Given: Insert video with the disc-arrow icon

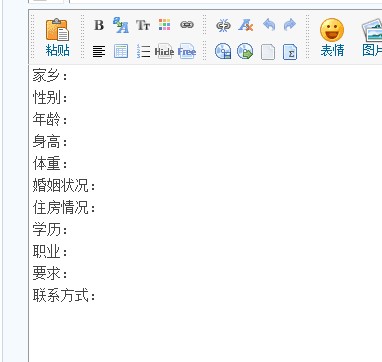Looking at the screenshot, I should (245, 52).
